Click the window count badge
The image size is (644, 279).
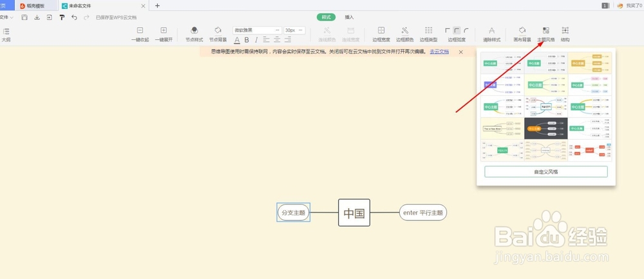tap(605, 6)
